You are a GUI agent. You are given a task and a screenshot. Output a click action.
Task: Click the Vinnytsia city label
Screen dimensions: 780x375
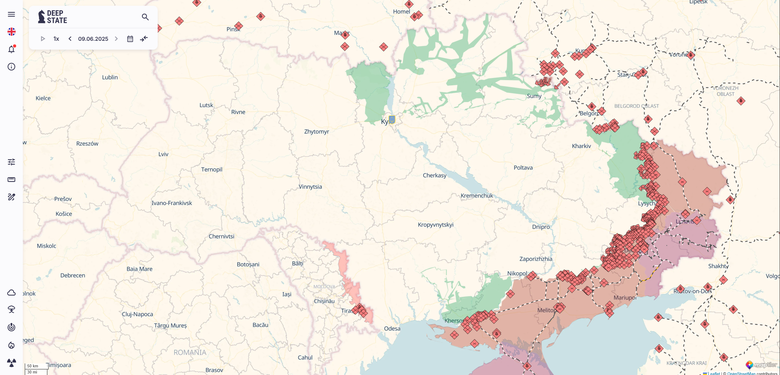(310, 187)
